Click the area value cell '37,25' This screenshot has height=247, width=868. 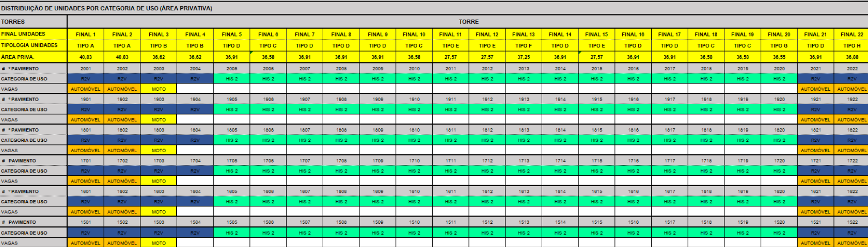[524, 57]
